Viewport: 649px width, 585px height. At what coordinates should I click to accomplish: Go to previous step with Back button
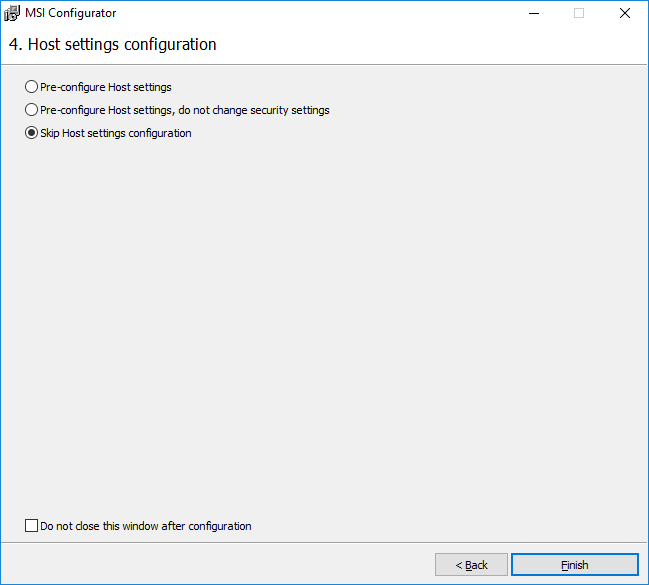click(471, 565)
